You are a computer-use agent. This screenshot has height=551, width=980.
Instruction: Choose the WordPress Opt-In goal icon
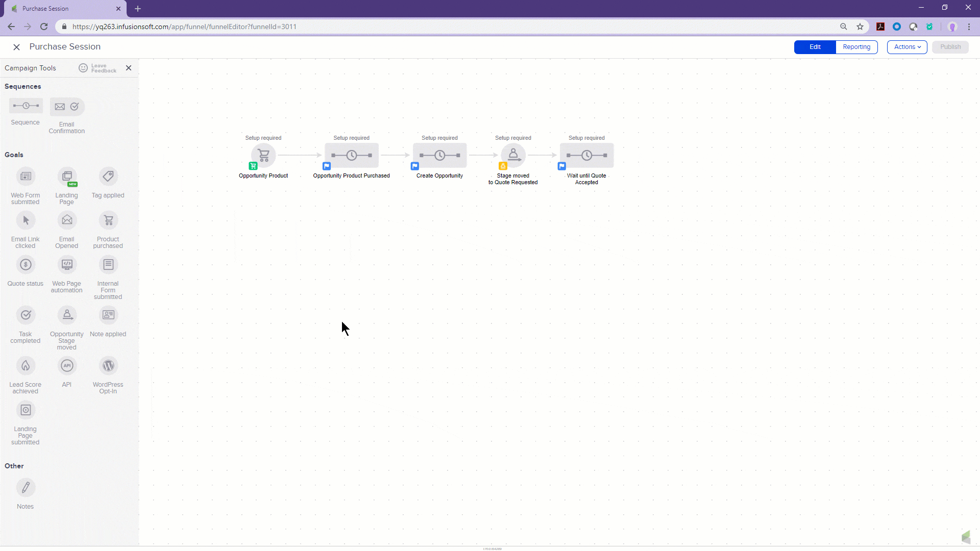coord(108,366)
